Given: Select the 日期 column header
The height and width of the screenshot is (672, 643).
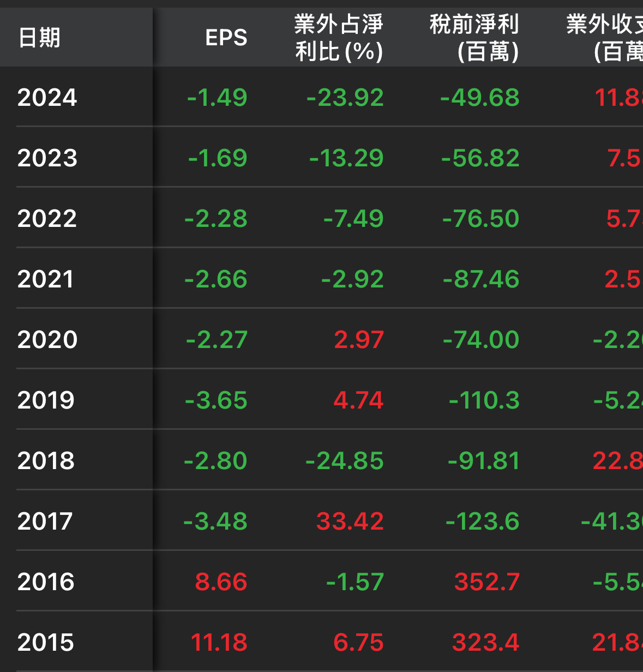Looking at the screenshot, I should 39,38.
